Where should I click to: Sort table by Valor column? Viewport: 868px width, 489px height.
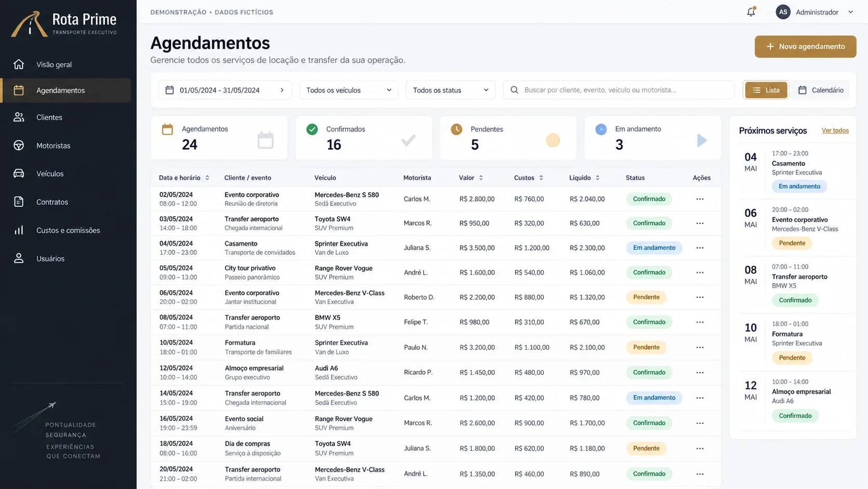471,178
